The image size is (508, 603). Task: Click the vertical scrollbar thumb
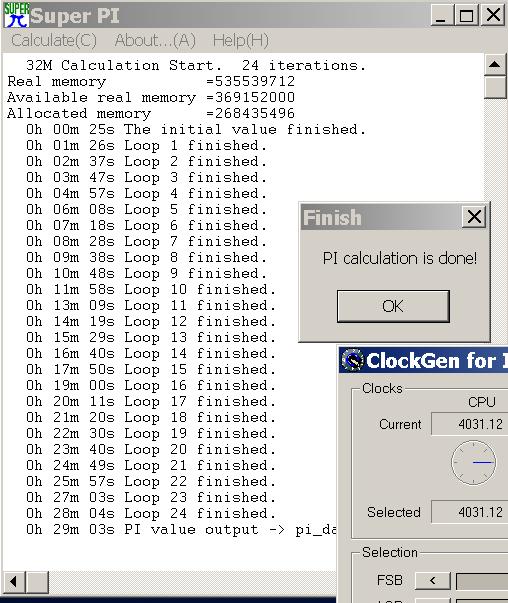click(x=495, y=87)
